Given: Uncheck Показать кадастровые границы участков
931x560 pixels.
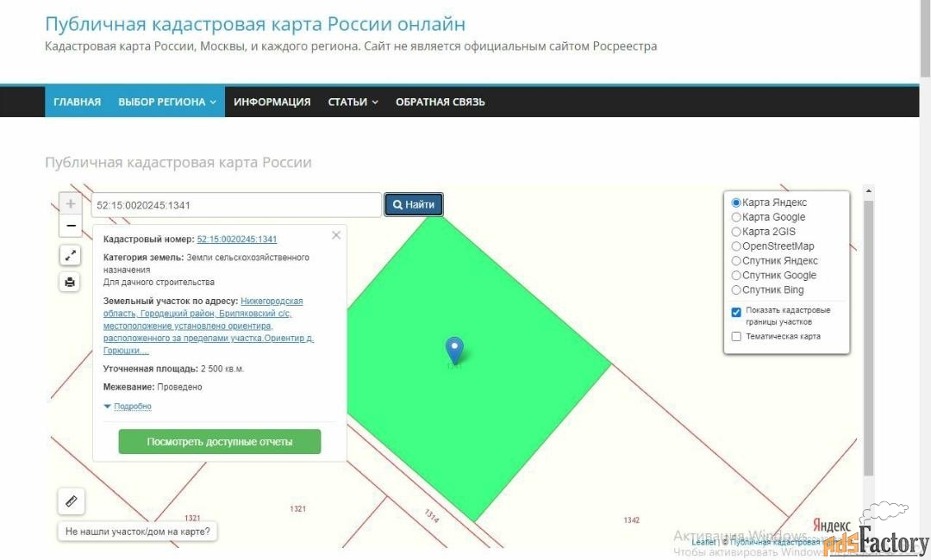Looking at the screenshot, I should (736, 312).
